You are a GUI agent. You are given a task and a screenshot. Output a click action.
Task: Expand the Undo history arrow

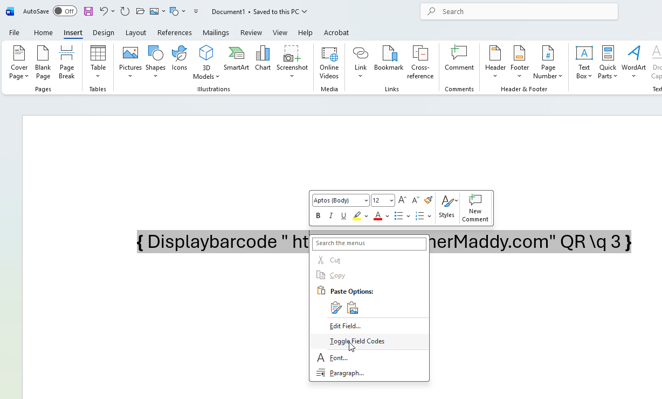tap(113, 11)
